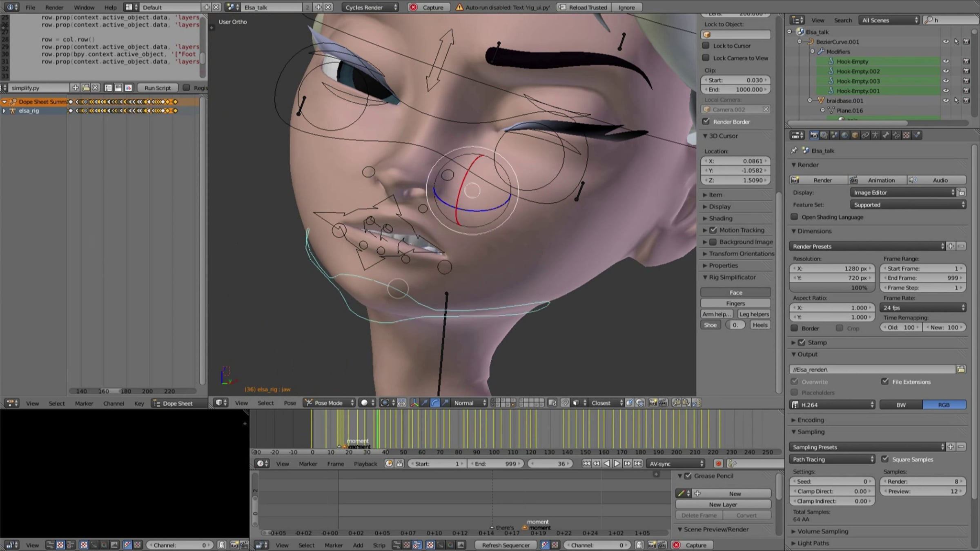Uncheck the Render Border checkbox
980x551 pixels.
[x=706, y=122]
